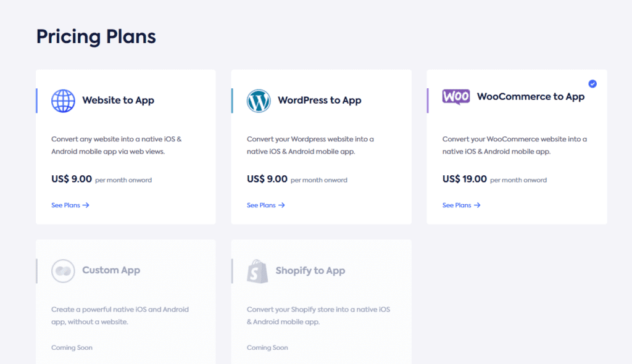
Task: Click the WordPress logo icon
Action: click(x=259, y=101)
